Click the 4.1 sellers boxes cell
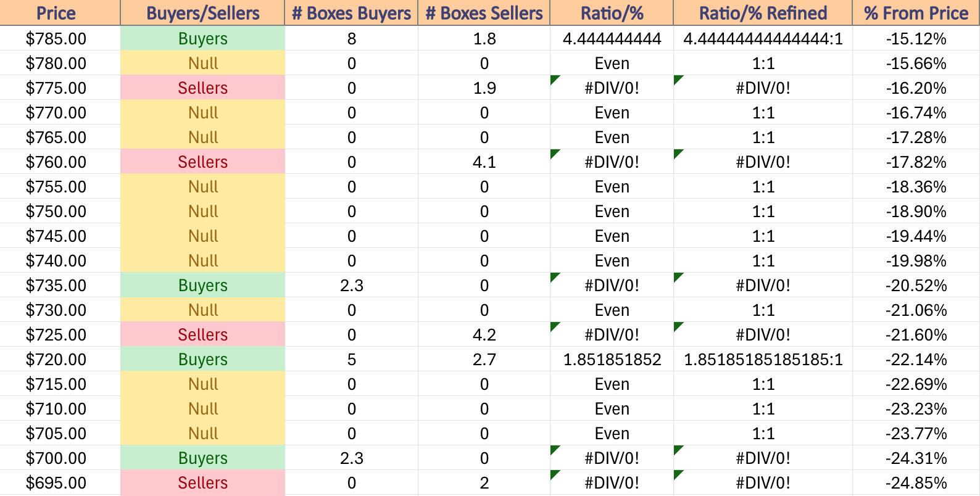This screenshot has width=980, height=496. click(484, 162)
